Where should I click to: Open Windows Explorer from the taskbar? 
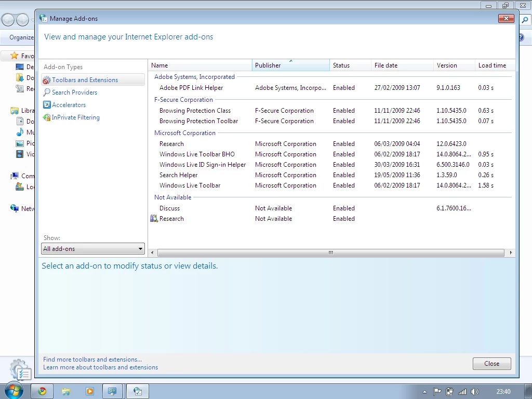click(x=66, y=391)
